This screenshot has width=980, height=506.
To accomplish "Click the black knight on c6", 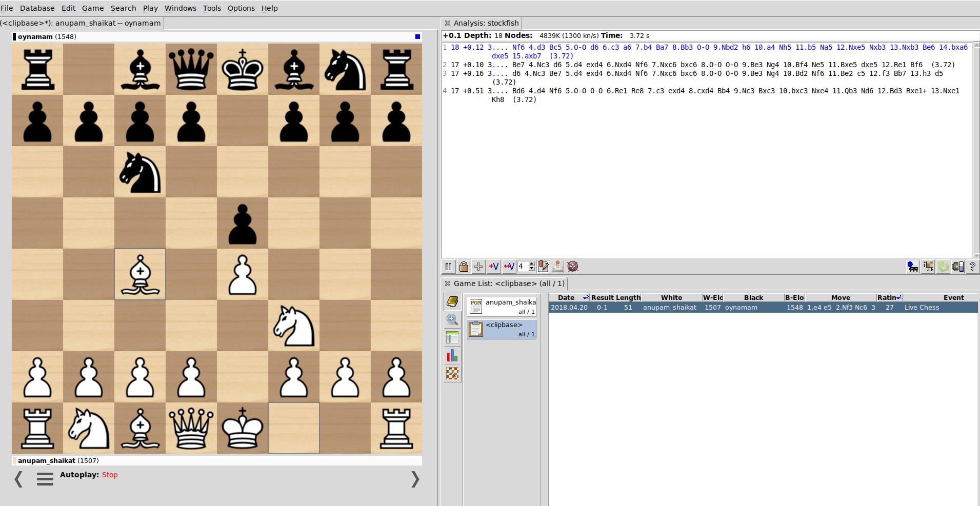I will tap(140, 172).
